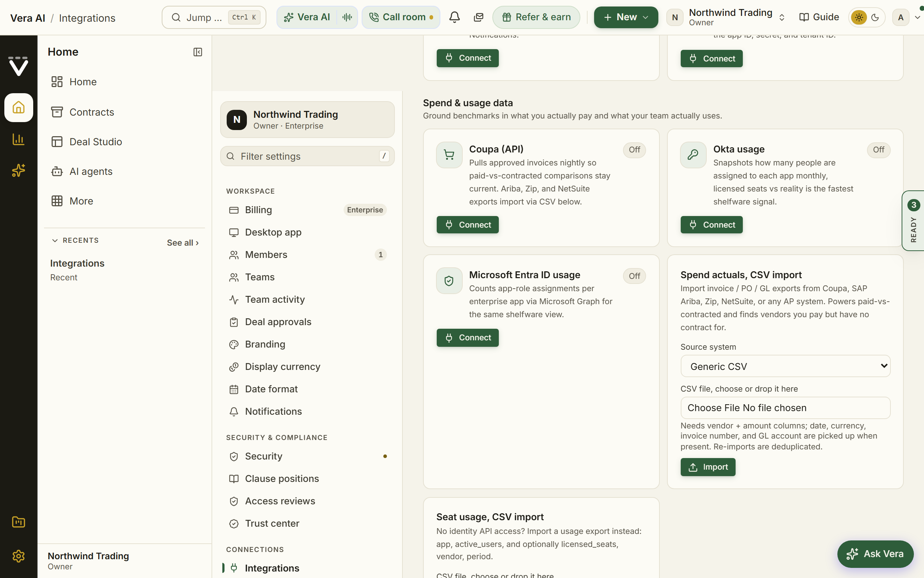Open Display currency settings
This screenshot has height=578, width=924.
(308, 367)
